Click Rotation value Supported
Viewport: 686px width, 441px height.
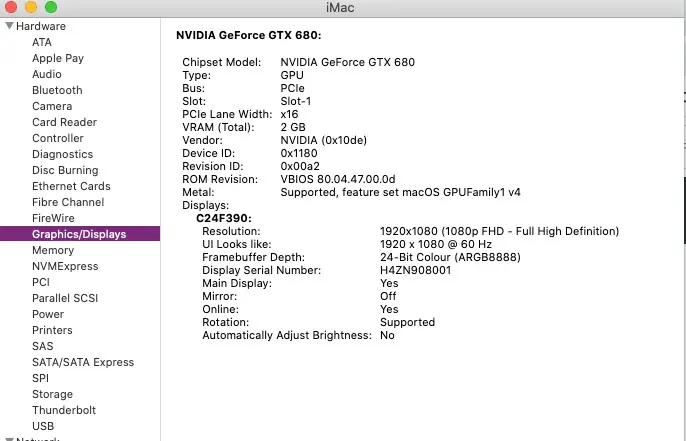[x=407, y=322]
